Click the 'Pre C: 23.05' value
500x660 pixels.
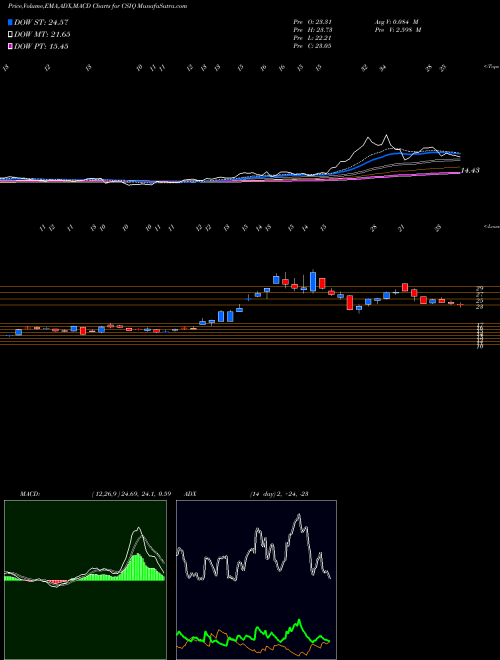coord(313,46)
